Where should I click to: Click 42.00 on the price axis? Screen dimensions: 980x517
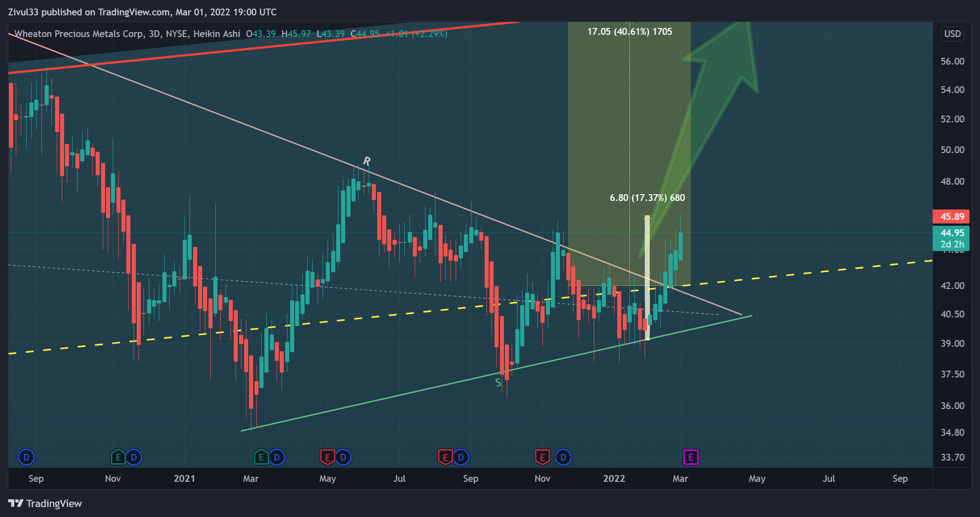(x=952, y=286)
